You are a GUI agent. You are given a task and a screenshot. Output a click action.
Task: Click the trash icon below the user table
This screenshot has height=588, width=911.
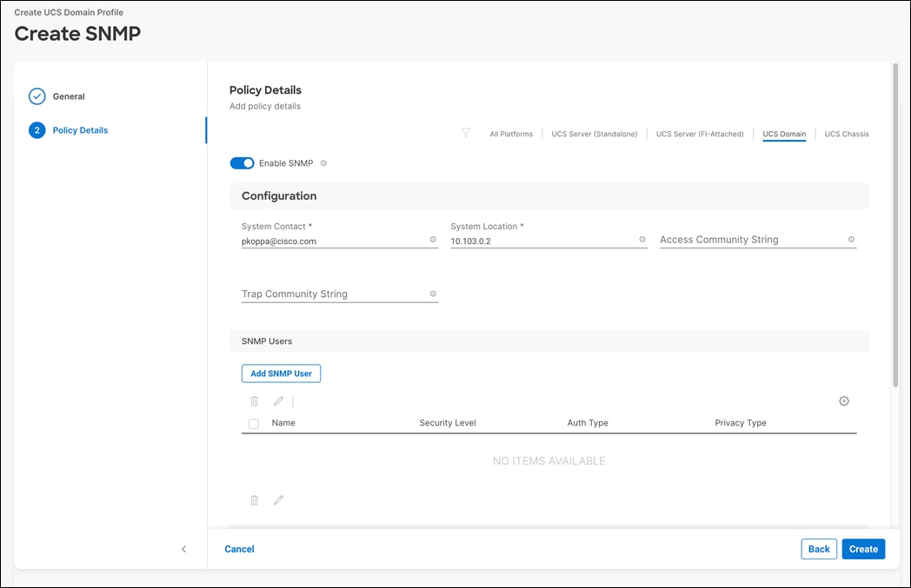pos(254,499)
